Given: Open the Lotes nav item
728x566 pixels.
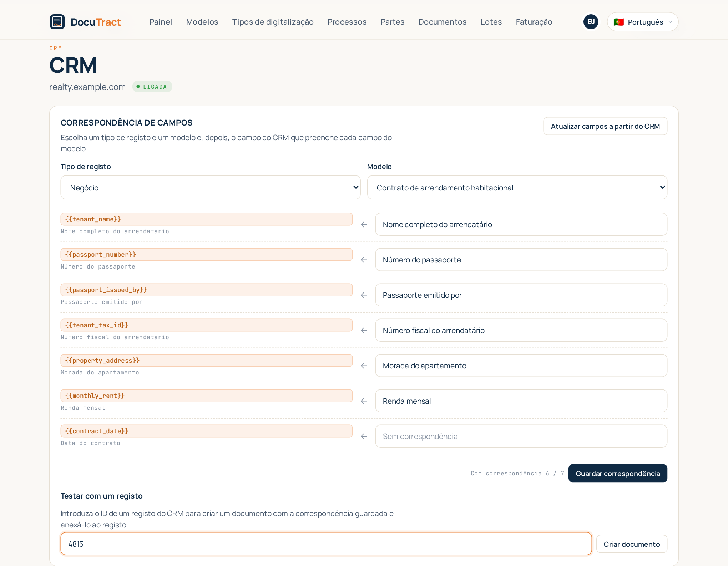Looking at the screenshot, I should click(x=491, y=22).
